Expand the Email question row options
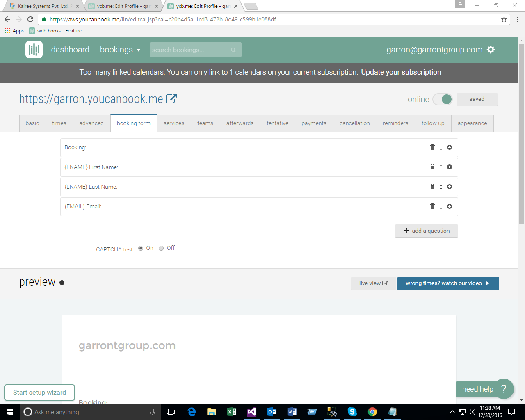This screenshot has width=525, height=420. tap(450, 206)
